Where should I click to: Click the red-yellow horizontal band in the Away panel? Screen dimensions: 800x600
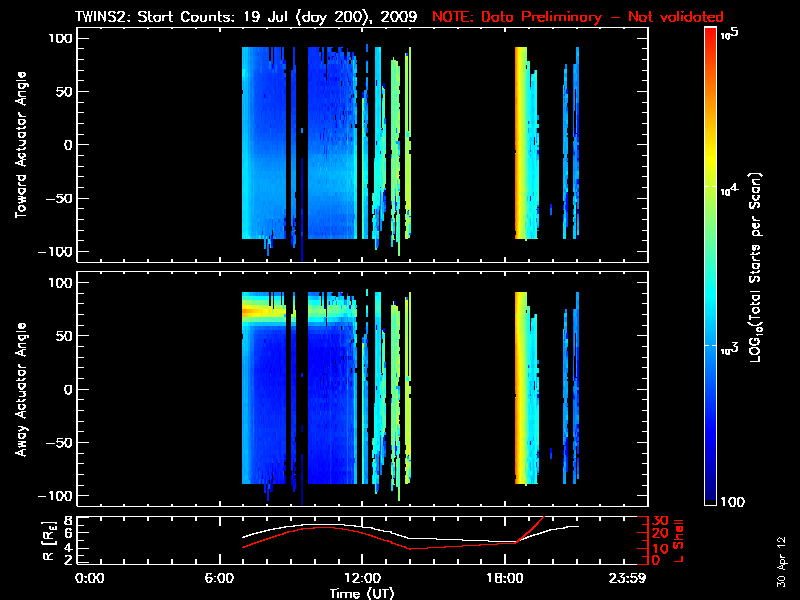[262, 312]
